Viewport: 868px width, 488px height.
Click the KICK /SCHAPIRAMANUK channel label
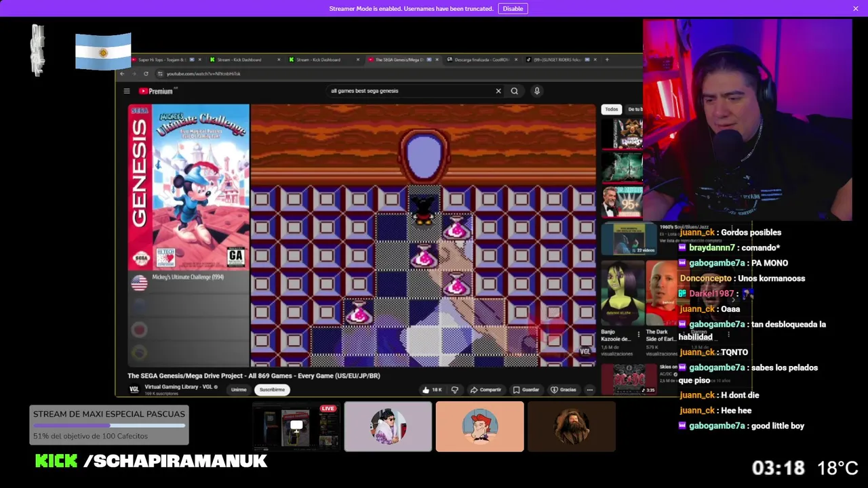click(x=151, y=461)
